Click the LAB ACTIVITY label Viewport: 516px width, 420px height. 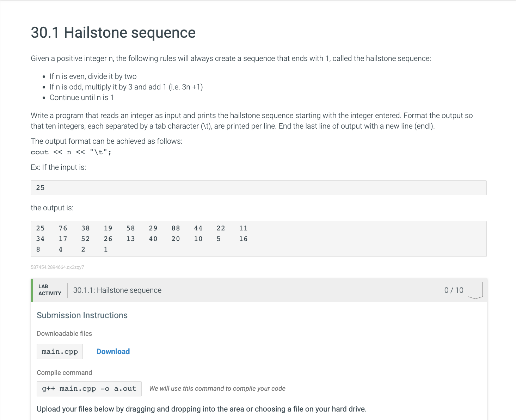tap(49, 290)
